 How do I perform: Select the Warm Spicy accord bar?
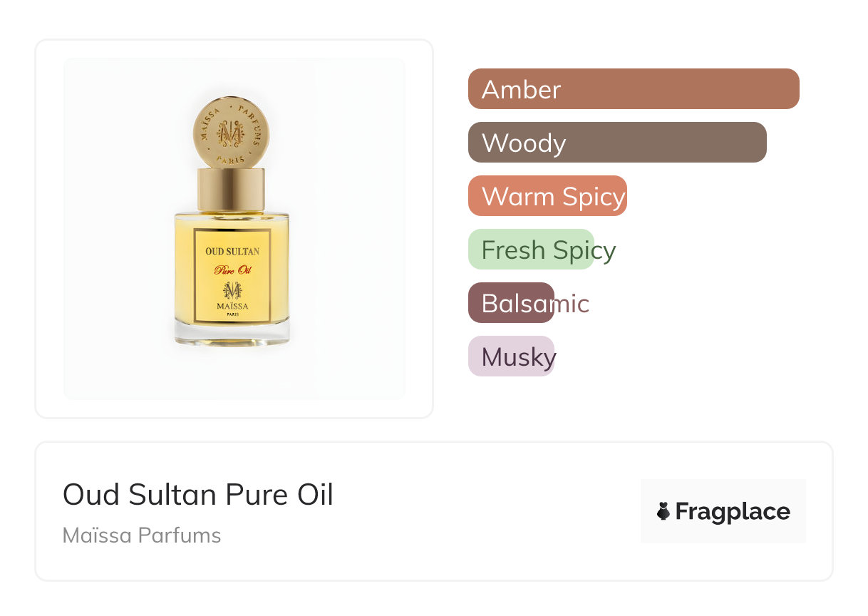pos(547,196)
